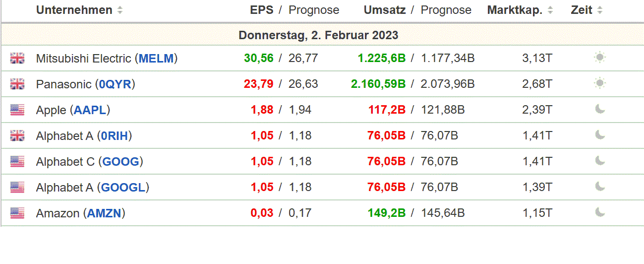This screenshot has width=644, height=264.
Task: Open the MELM ticker link
Action: 156,59
